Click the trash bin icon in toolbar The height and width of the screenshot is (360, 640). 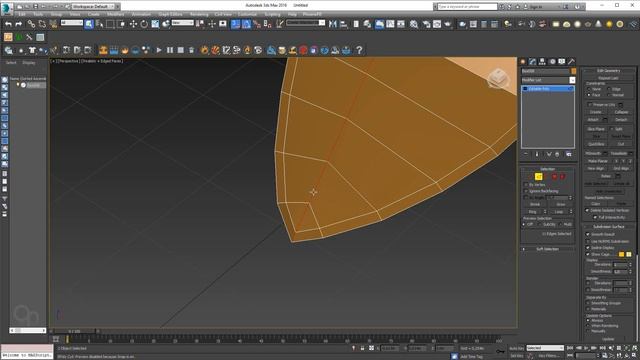click(x=191, y=50)
